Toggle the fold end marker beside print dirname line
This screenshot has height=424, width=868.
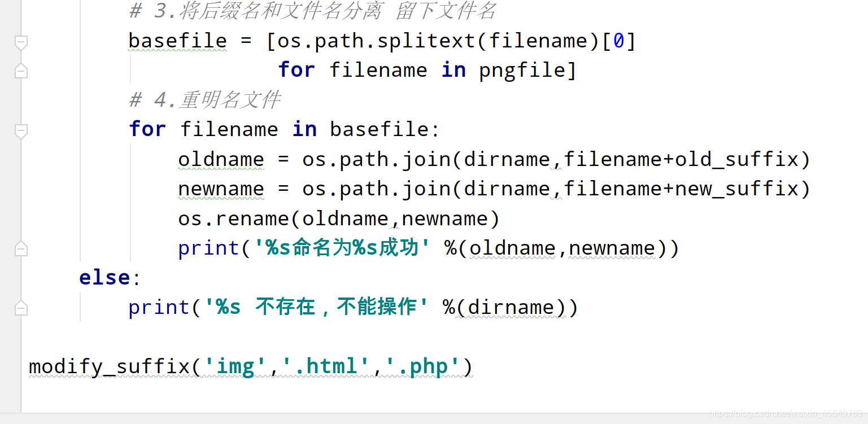(21, 308)
